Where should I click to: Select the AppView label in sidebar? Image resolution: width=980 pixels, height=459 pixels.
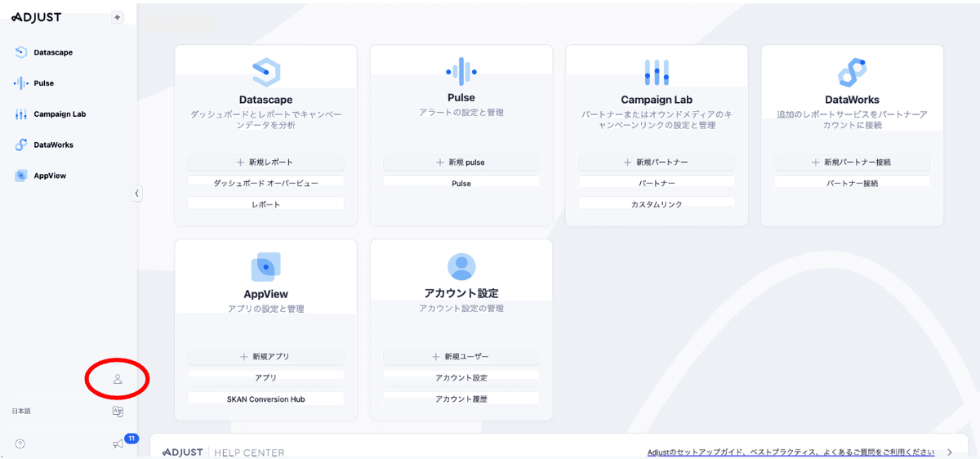(50, 176)
